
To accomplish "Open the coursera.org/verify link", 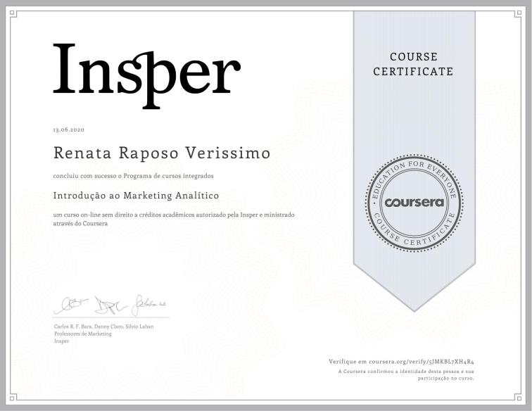I will [407, 360].
